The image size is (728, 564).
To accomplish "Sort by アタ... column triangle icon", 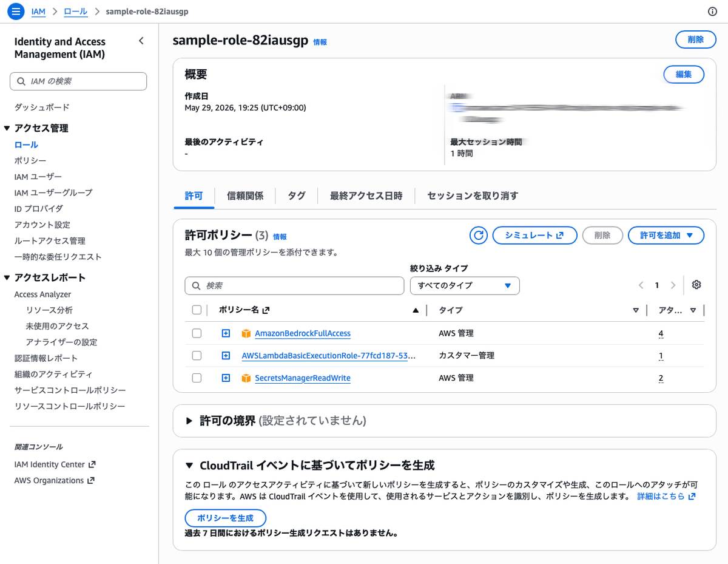I will [x=693, y=310].
